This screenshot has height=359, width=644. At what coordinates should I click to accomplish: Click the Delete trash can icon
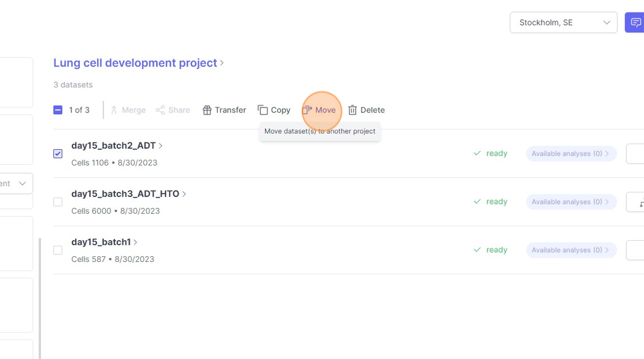(x=352, y=110)
